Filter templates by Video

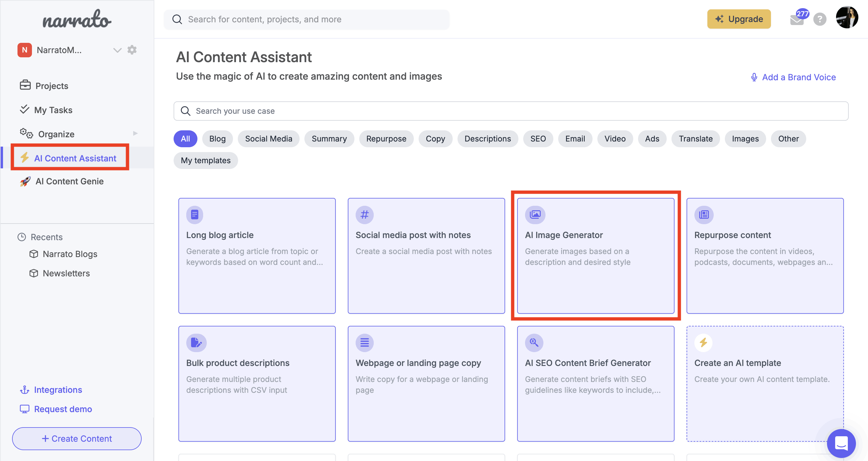tap(615, 138)
